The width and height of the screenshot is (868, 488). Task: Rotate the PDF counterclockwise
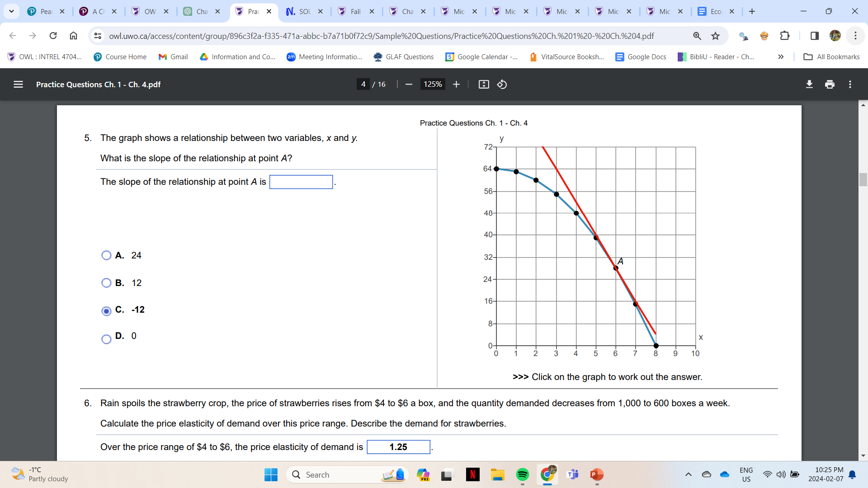click(502, 84)
